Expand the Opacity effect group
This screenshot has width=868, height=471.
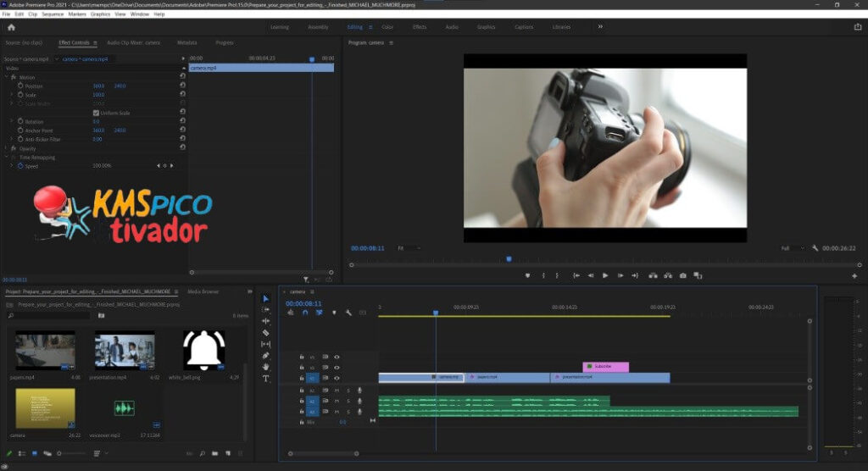tap(7, 148)
